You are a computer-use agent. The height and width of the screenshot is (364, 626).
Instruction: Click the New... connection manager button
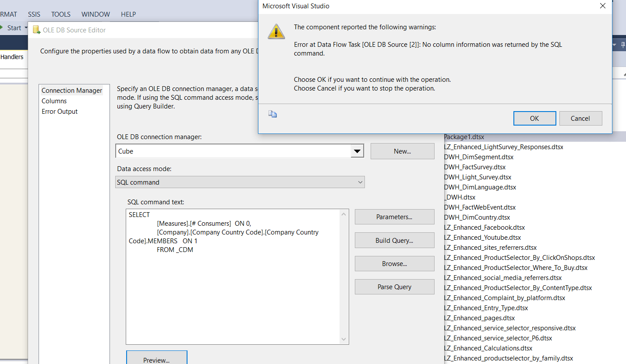(402, 151)
